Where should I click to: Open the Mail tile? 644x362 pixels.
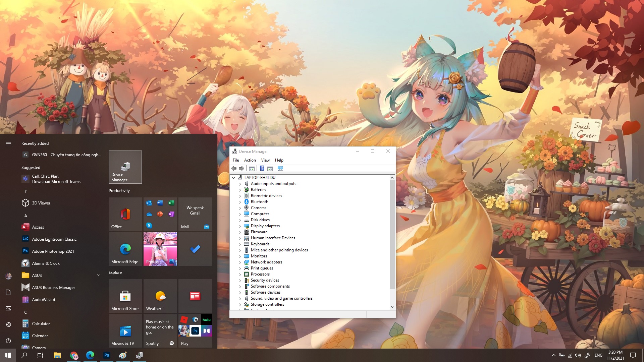pyautogui.click(x=195, y=214)
